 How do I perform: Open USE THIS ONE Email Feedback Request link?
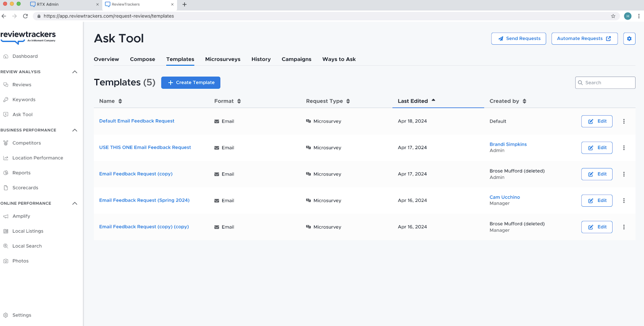(145, 147)
